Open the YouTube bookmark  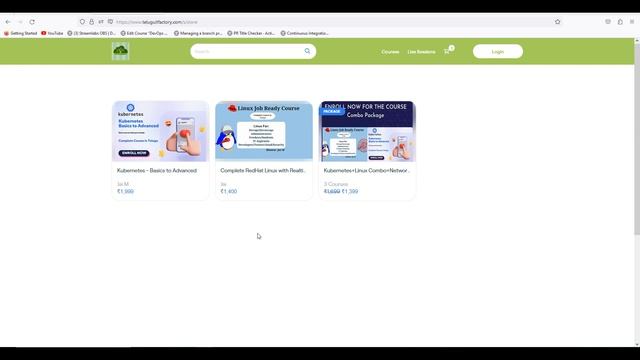52,33
